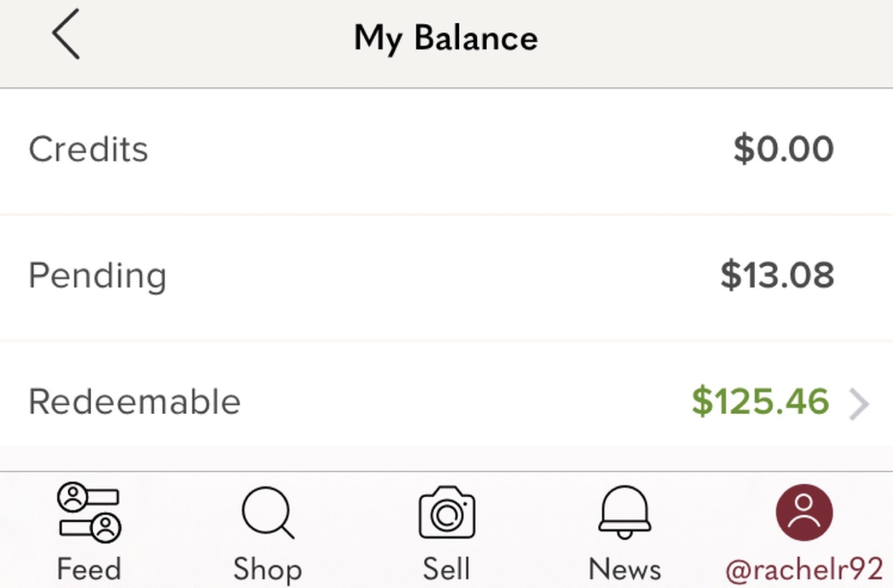Viewport: 893px width, 588px height.
Task: Open the @rachelr92 username label
Action: click(x=805, y=570)
